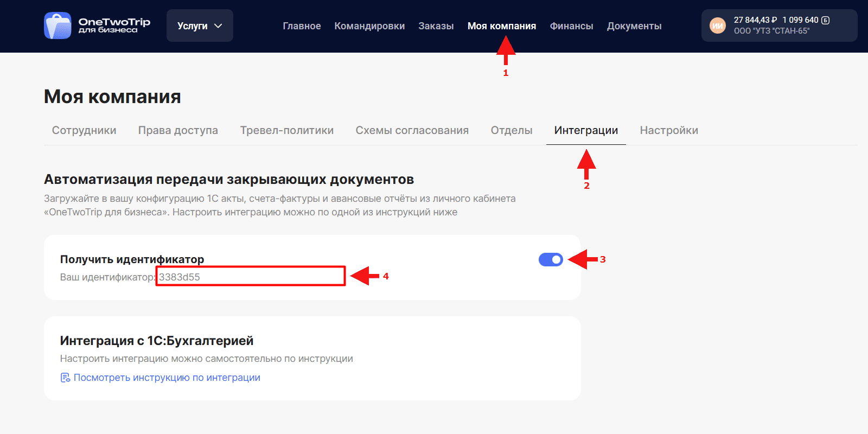Image resolution: width=868 pixels, height=434 pixels.
Task: Disable the identifier toggle switch
Action: tap(551, 260)
